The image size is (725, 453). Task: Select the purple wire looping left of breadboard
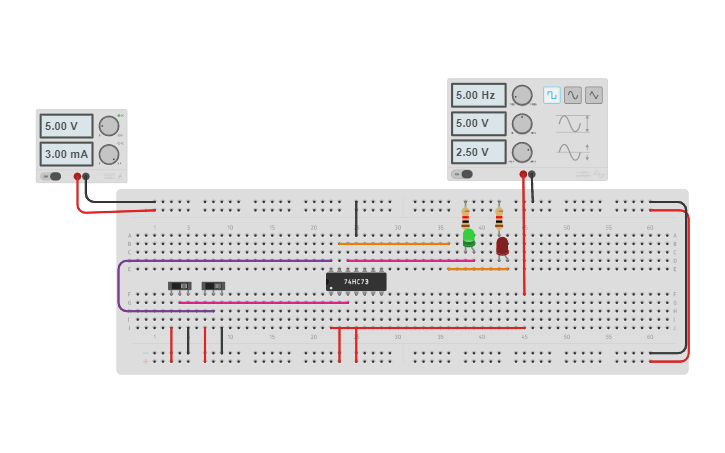[x=119, y=285]
